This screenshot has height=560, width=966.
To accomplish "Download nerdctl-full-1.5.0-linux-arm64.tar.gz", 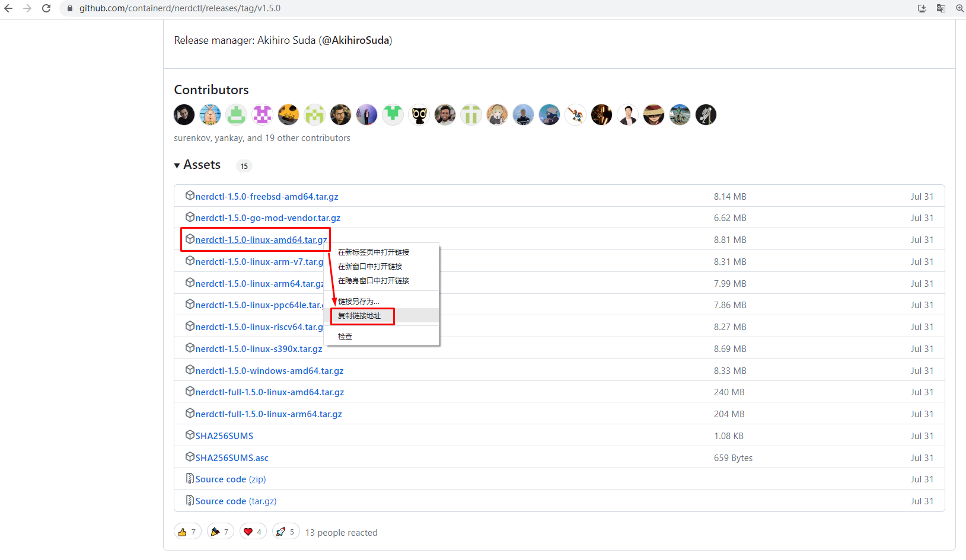I will (269, 414).
